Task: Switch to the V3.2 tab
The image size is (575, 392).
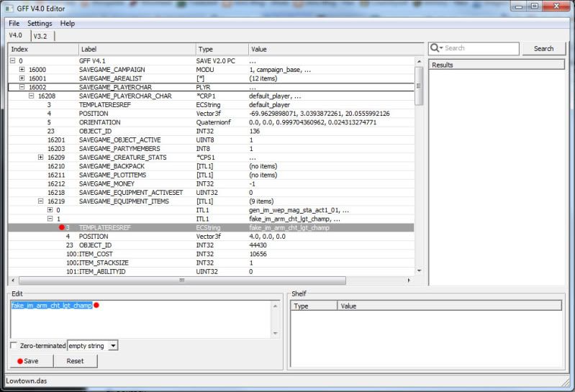Action: pos(41,36)
